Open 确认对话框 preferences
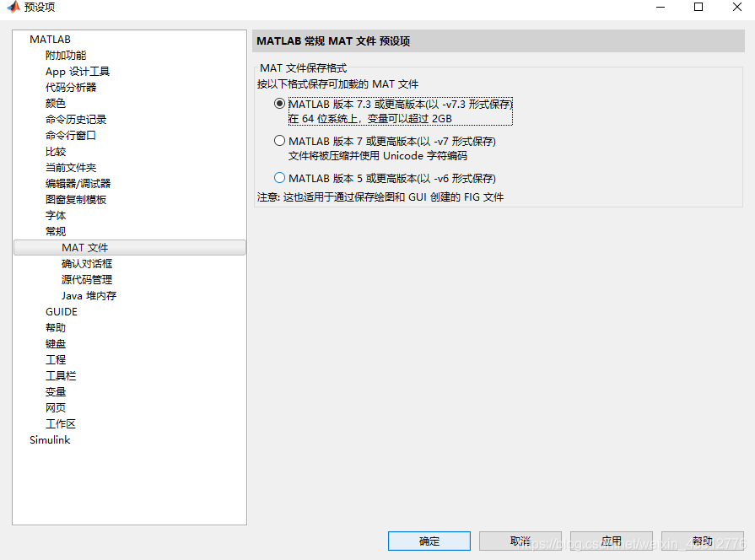The height and width of the screenshot is (560, 755). point(87,263)
